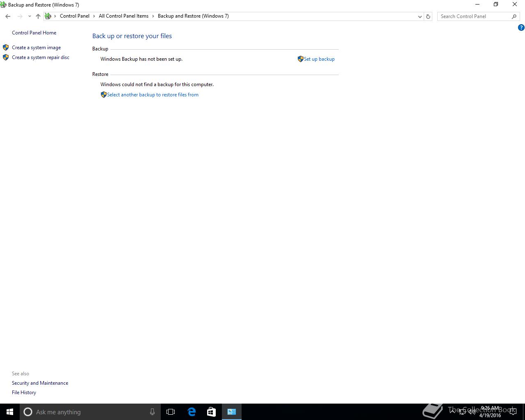Open Task View on the taskbar
Image resolution: width=525 pixels, height=420 pixels.
pyautogui.click(x=171, y=412)
